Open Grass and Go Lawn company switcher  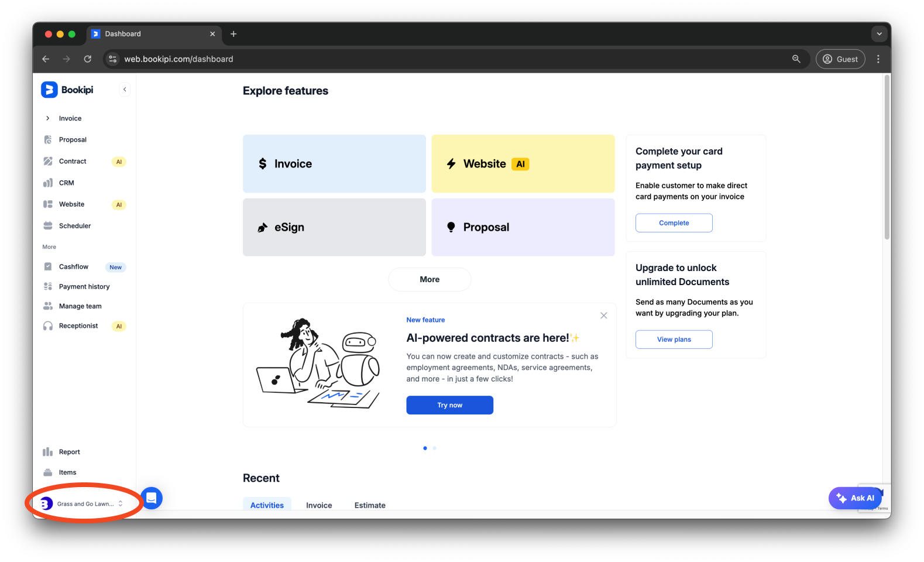pyautogui.click(x=82, y=504)
